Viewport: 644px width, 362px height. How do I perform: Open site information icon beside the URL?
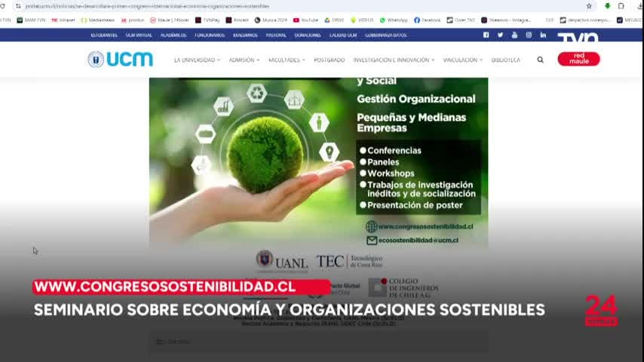[18, 6]
